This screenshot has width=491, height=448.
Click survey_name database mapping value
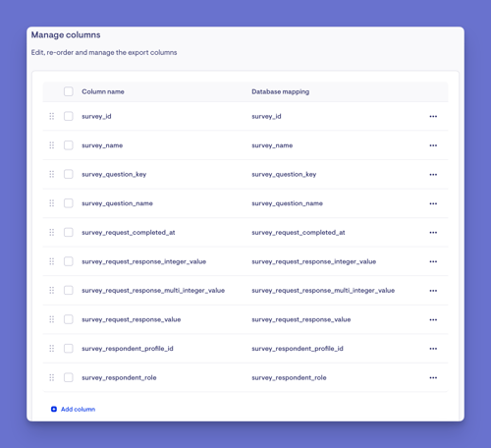tap(272, 145)
